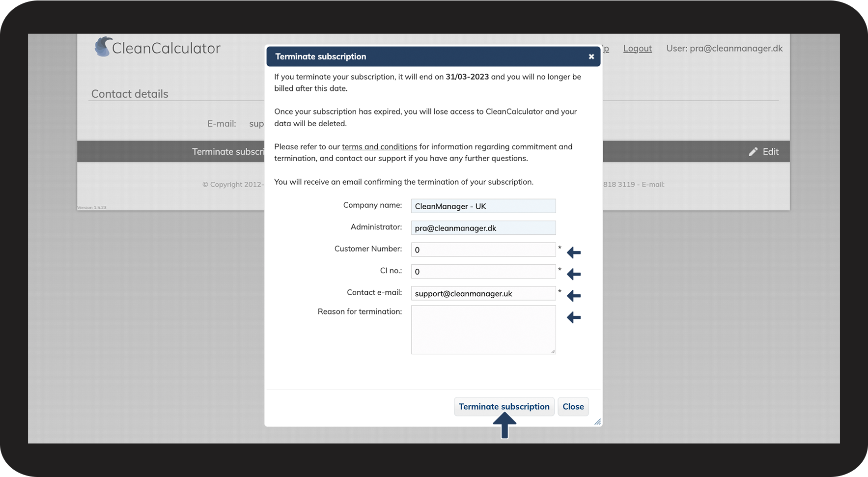Click the Company name label

click(x=372, y=205)
